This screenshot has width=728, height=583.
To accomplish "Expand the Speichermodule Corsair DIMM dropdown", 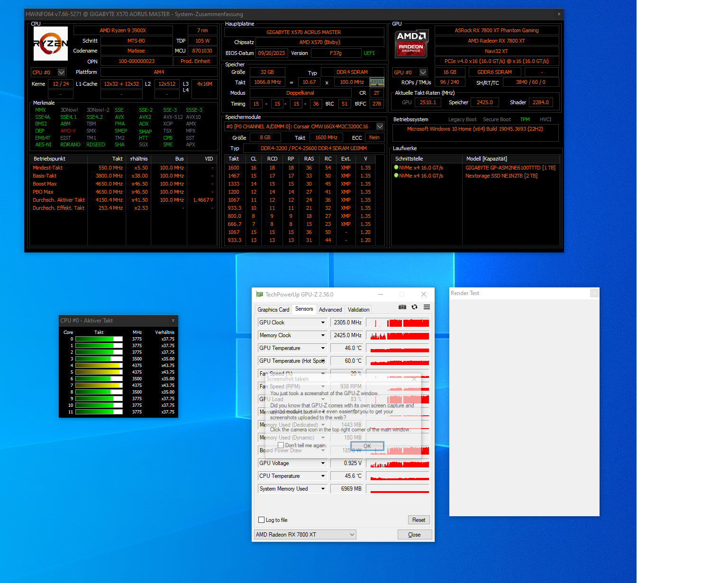I will click(380, 126).
